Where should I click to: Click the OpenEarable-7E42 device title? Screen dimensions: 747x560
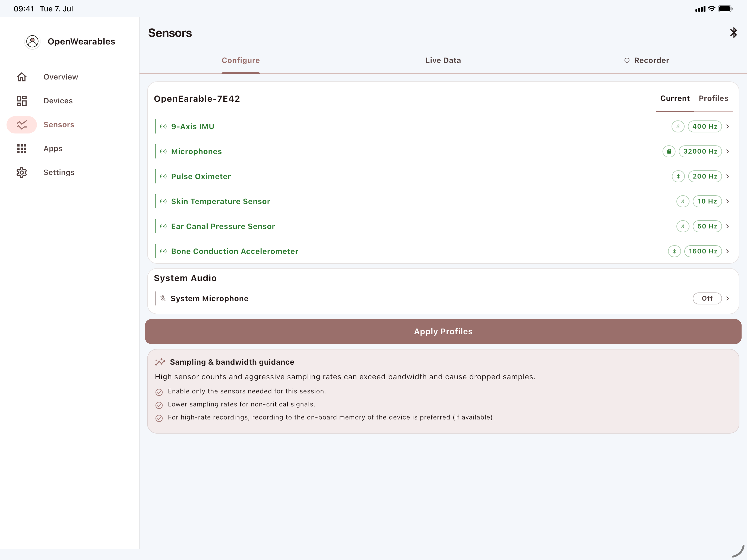coord(197,98)
